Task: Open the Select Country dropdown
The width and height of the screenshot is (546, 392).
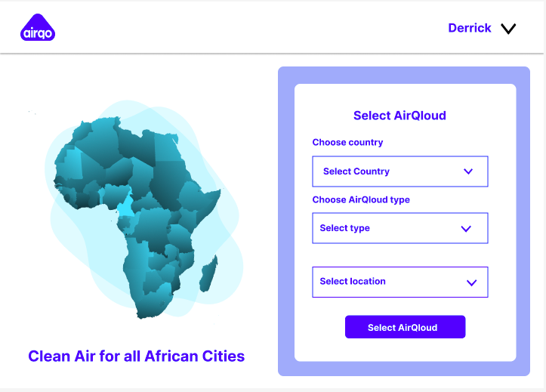Action: 400,171
